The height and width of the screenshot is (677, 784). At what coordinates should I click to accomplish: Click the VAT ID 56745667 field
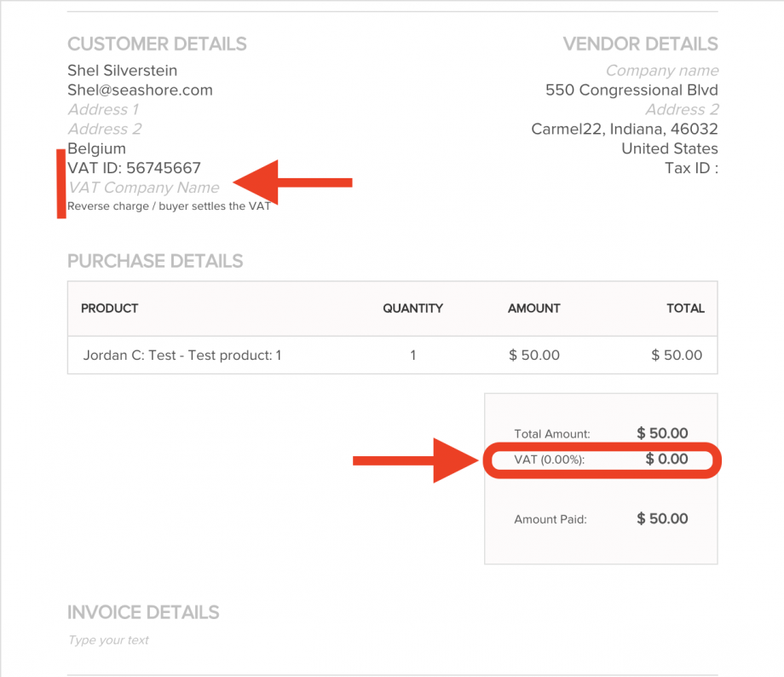[x=134, y=168]
